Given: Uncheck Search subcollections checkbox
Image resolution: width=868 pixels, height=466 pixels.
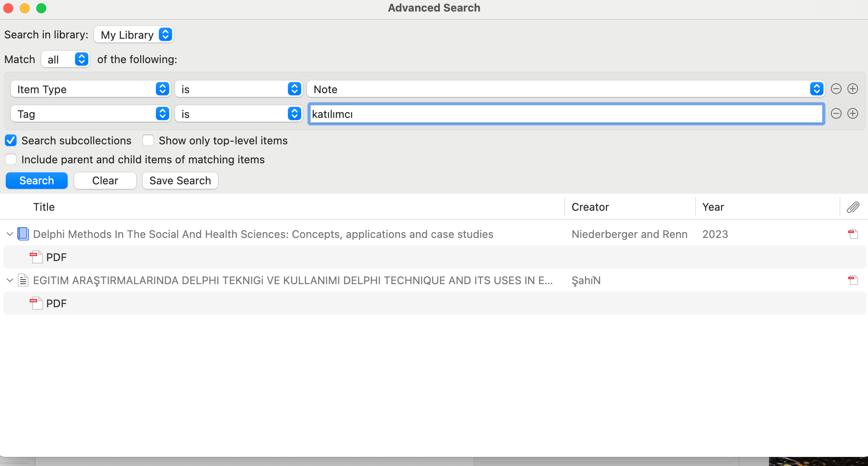Looking at the screenshot, I should click(x=11, y=141).
